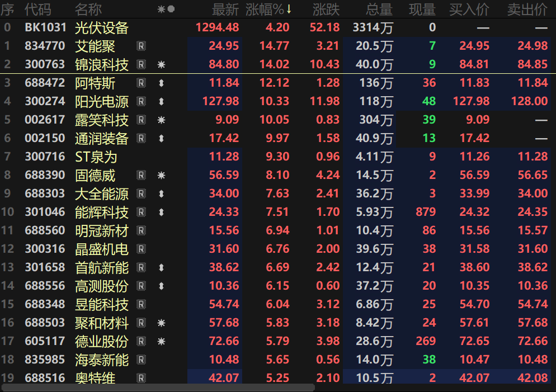Click the R badge beside 阳光电源
556x392 pixels.
point(141,101)
